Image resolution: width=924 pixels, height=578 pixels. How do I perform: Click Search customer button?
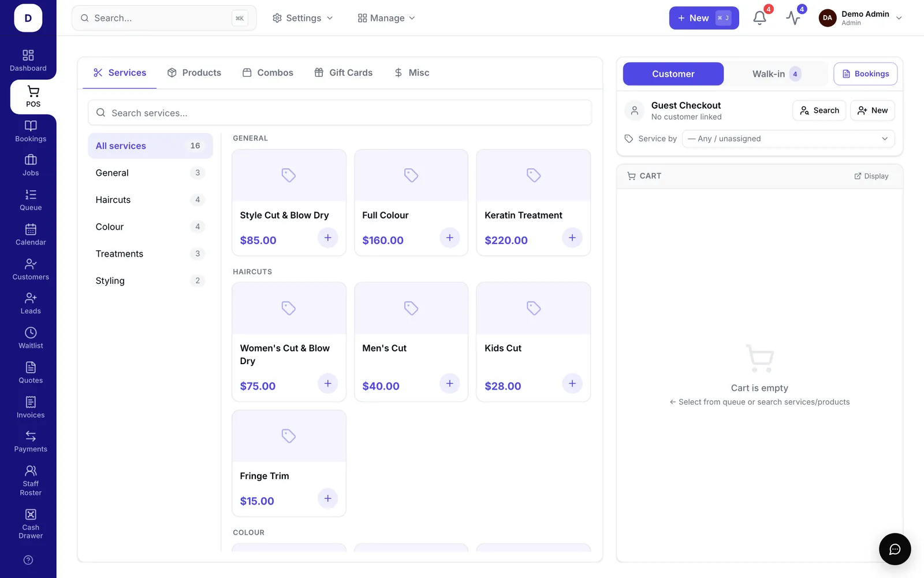pos(819,110)
